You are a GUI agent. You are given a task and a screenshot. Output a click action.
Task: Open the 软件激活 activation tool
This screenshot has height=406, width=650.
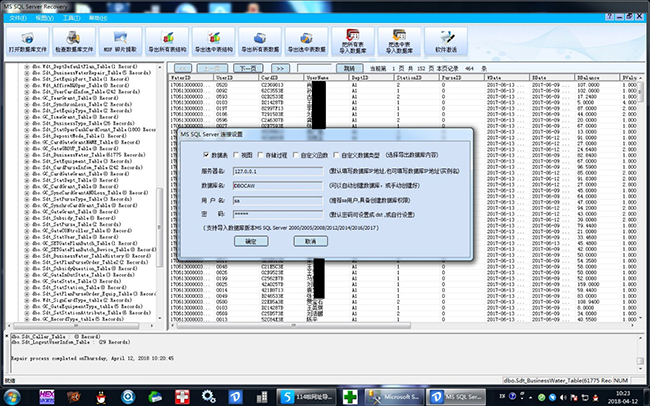[x=446, y=41]
